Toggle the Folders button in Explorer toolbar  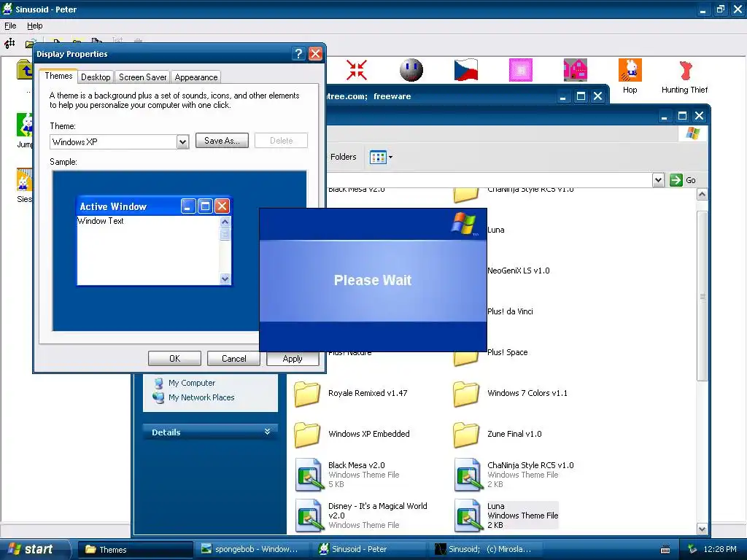click(343, 157)
